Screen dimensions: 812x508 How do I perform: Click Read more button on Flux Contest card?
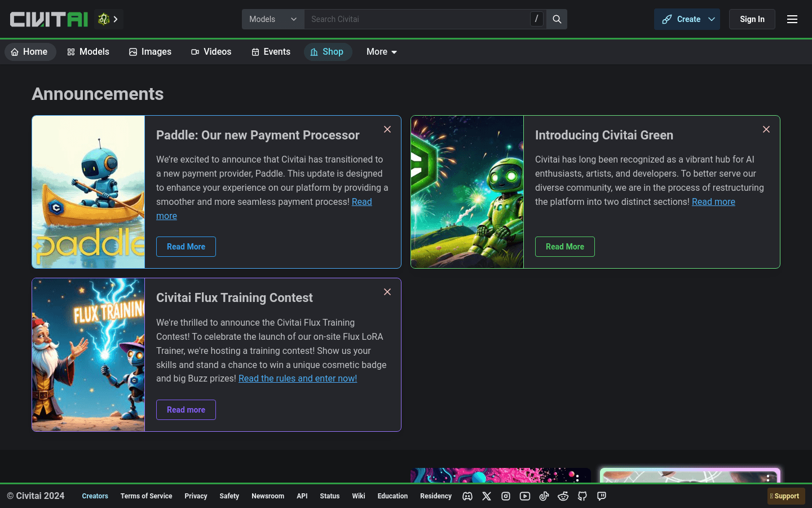tap(186, 410)
